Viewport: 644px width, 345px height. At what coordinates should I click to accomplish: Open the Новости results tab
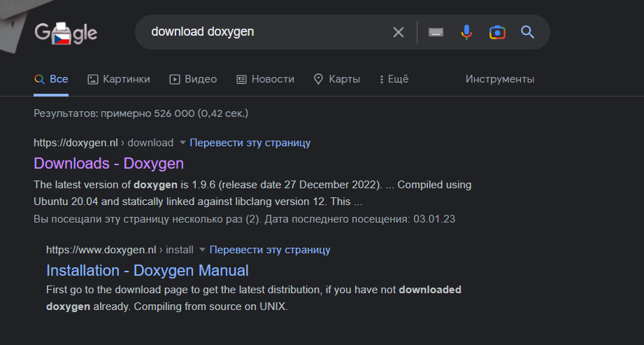(x=265, y=79)
